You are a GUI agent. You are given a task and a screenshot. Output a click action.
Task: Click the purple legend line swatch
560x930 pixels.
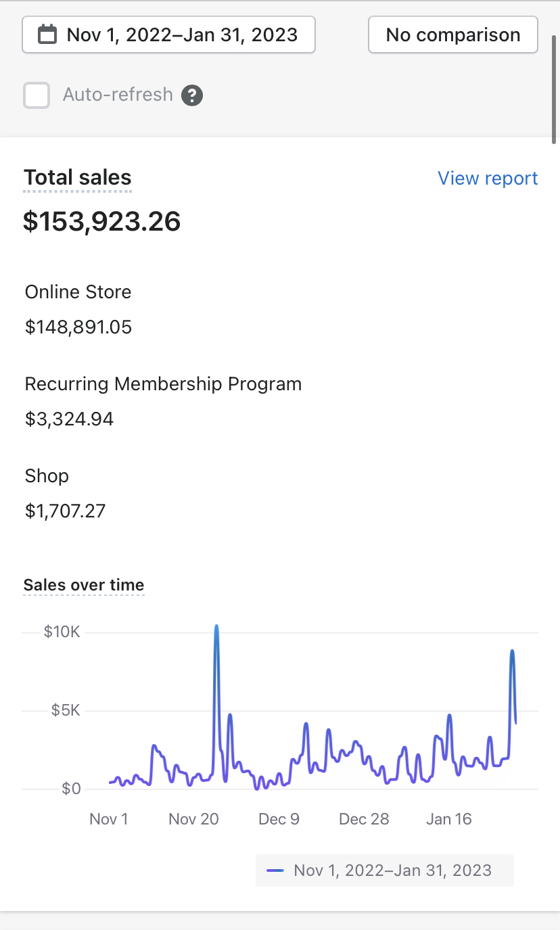(x=275, y=870)
